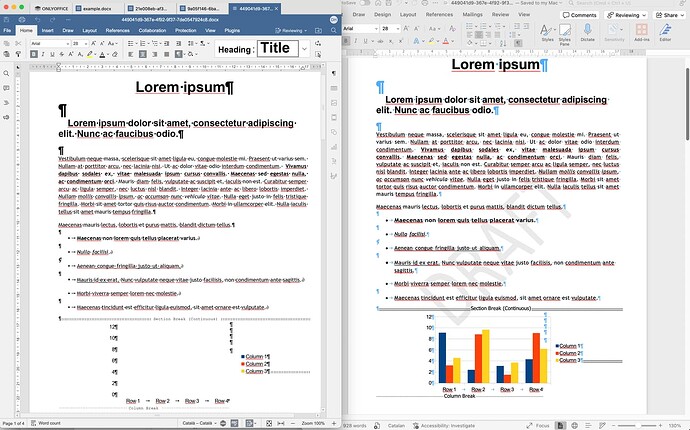
Task: Select the Title style in ONLYOFFICE
Action: pyautogui.click(x=278, y=48)
